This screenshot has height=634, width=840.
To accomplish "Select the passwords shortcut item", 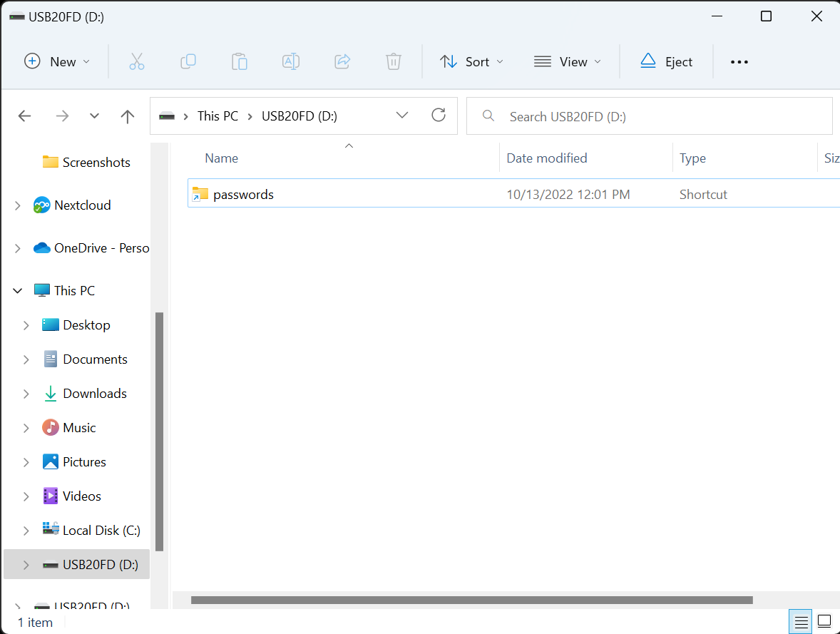I will 243,195.
